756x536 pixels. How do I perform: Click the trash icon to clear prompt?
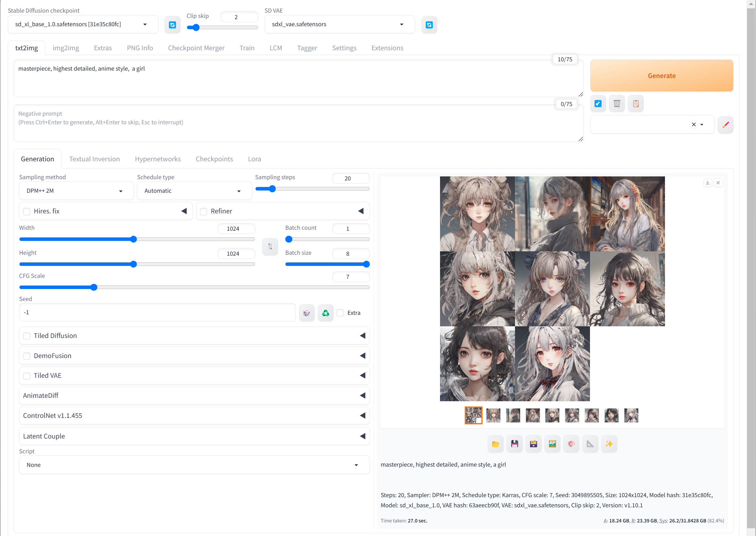(x=616, y=104)
